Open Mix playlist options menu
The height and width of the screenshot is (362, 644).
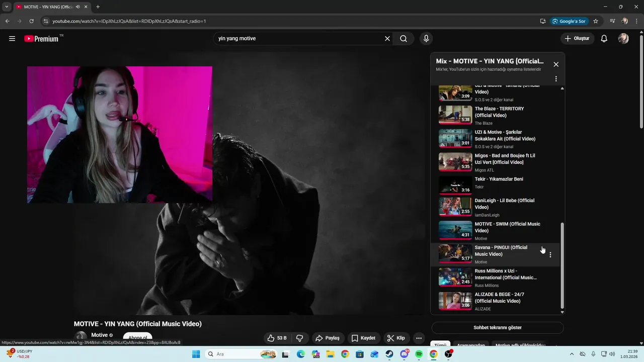click(x=556, y=79)
